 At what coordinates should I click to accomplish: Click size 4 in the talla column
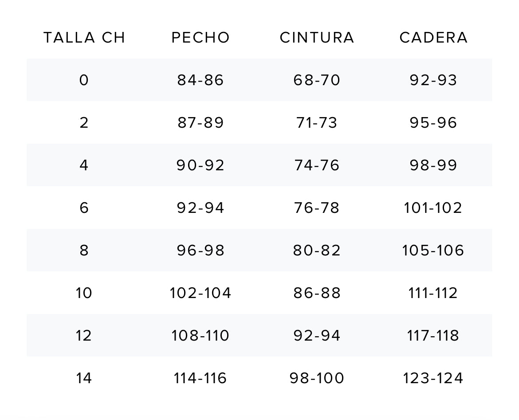click(x=84, y=165)
